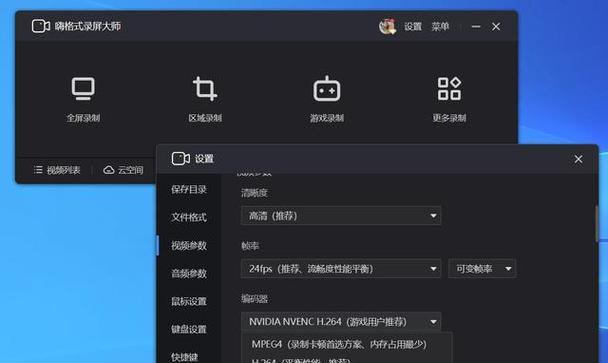Open the 清晰度 quality dropdown
Image resolution: width=608 pixels, height=363 pixels.
click(x=341, y=216)
